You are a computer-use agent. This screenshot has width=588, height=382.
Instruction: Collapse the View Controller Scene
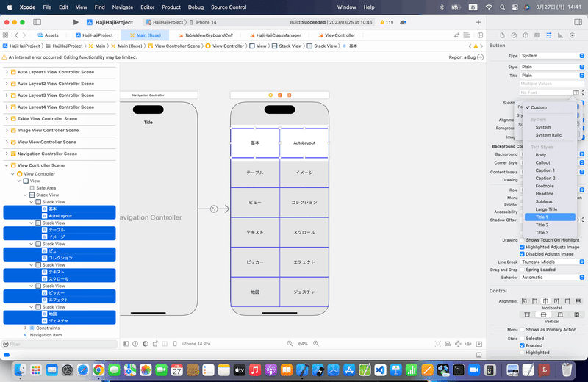click(7, 165)
